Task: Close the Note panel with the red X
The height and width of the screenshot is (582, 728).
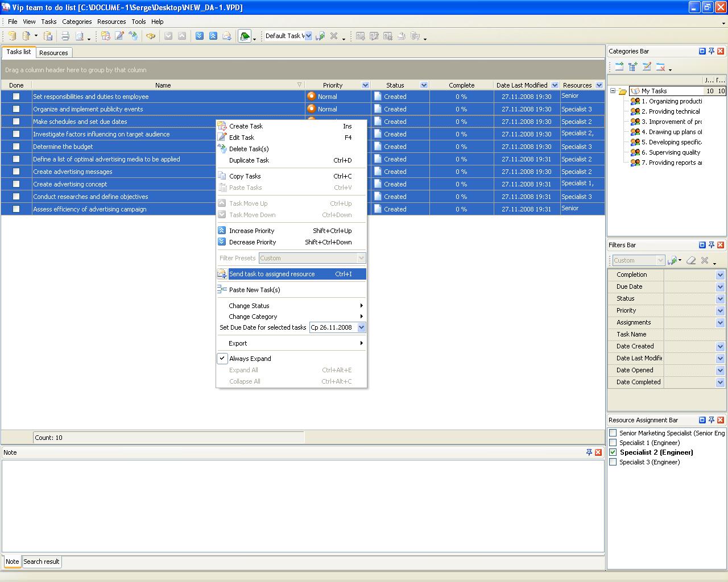Action: pos(598,452)
